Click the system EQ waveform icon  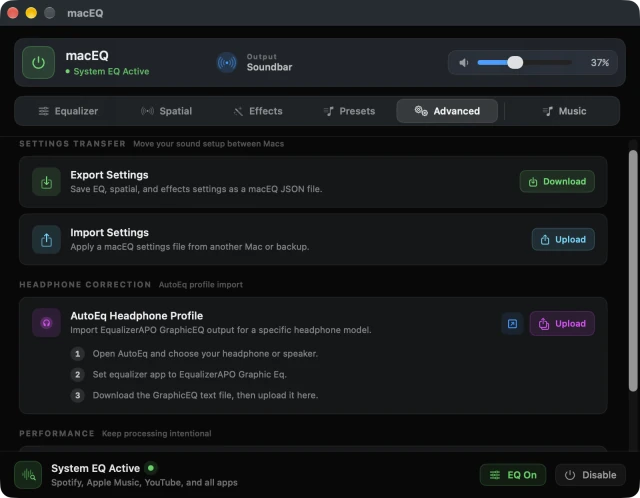pyautogui.click(x=28, y=475)
